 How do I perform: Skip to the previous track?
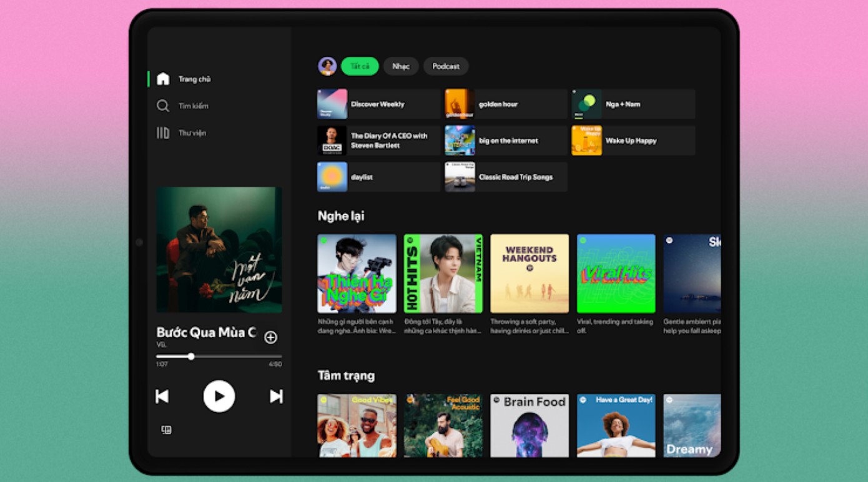coord(162,396)
